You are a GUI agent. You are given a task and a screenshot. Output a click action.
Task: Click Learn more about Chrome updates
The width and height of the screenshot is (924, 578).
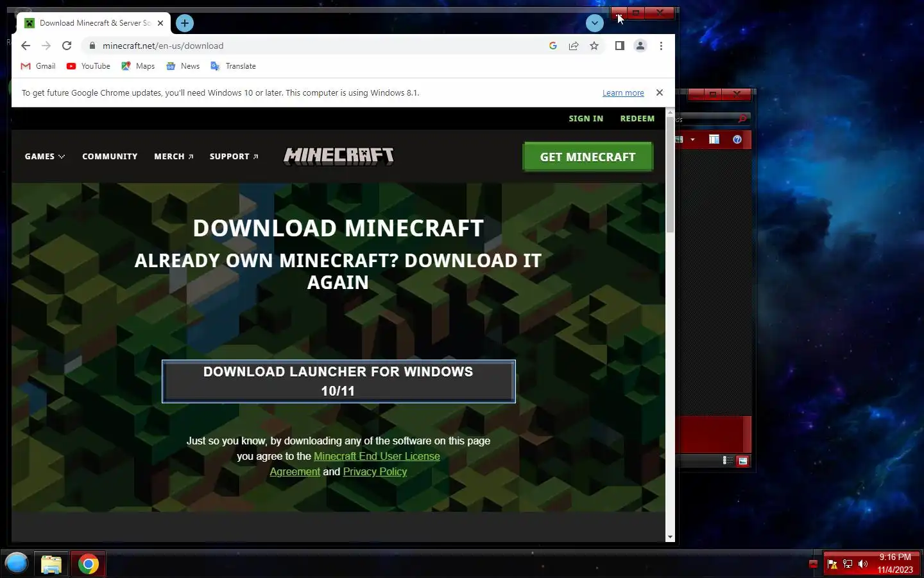click(623, 93)
